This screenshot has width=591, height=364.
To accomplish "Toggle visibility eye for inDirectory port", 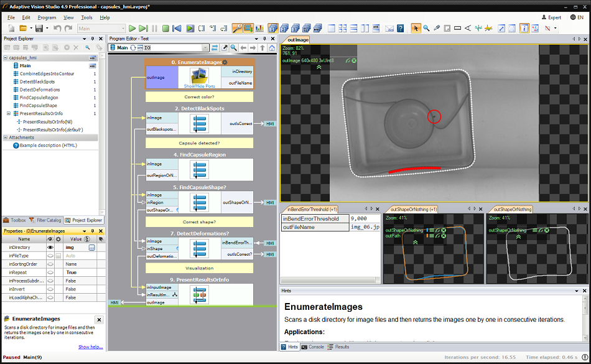I will coord(50,248).
